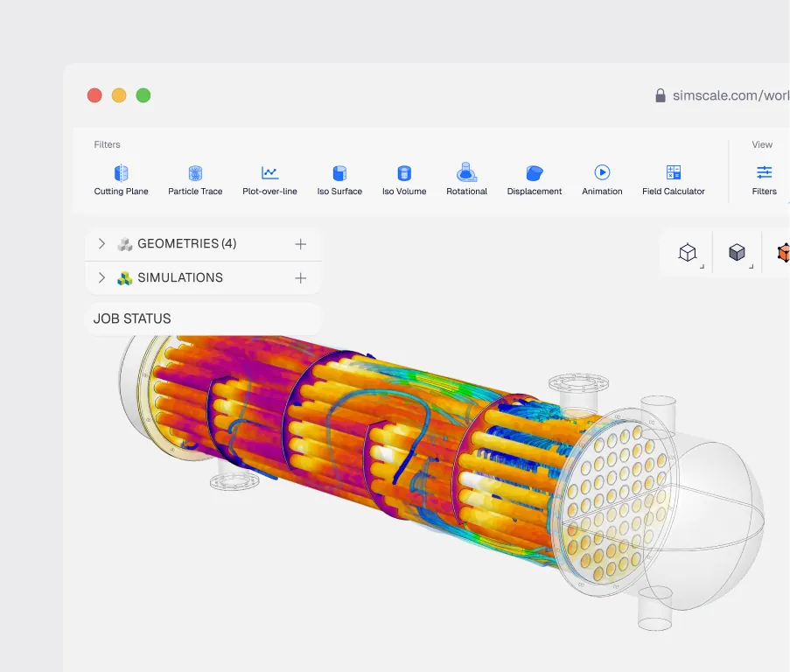Open the Particle Trace filter
Screen dimensions: 790x672
(195, 180)
